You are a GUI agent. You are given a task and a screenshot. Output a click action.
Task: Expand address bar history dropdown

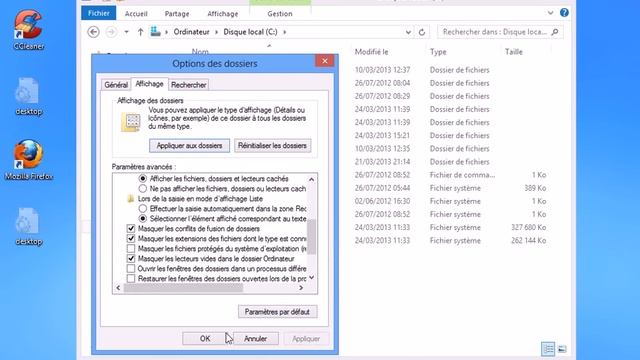408,32
